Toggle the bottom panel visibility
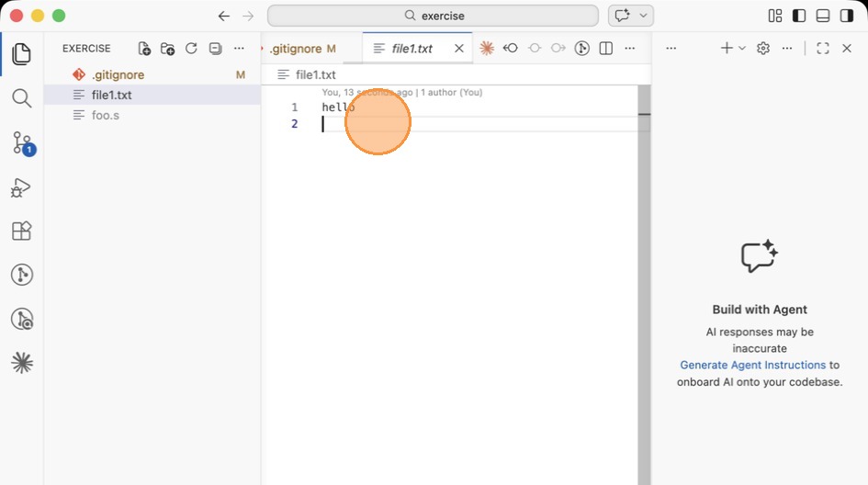 click(x=823, y=16)
